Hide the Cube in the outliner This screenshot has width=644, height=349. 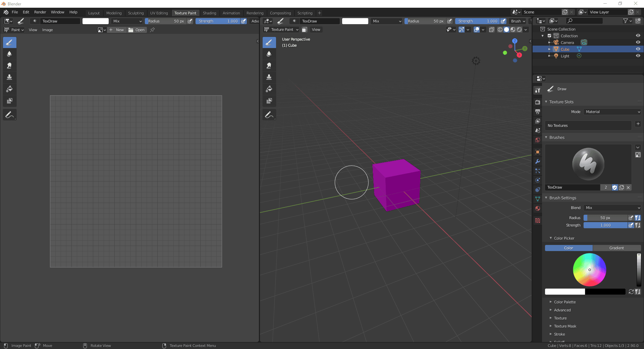click(638, 49)
